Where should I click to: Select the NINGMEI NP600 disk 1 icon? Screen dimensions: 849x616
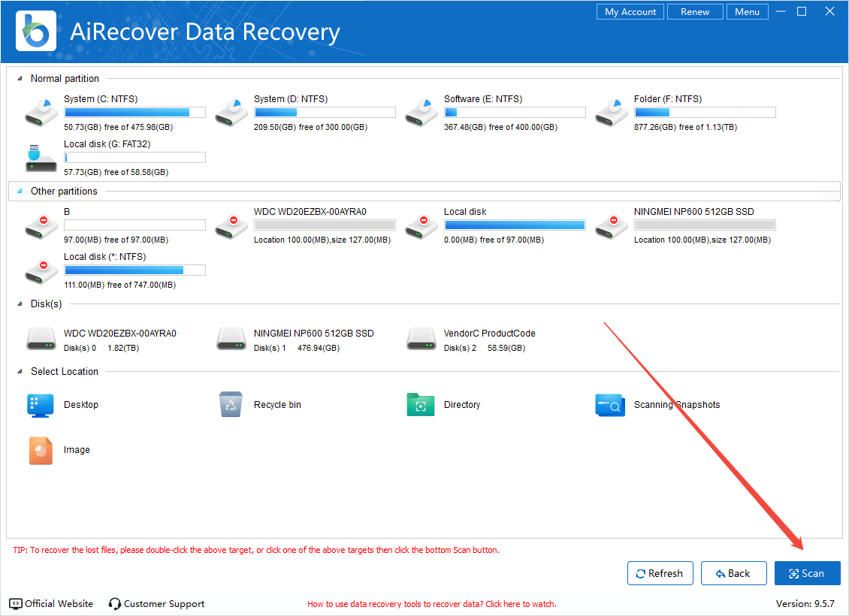coord(231,340)
